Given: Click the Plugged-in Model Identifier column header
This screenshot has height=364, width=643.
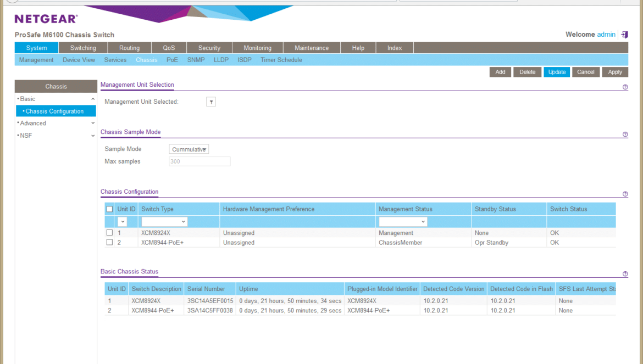Looking at the screenshot, I should tap(382, 289).
